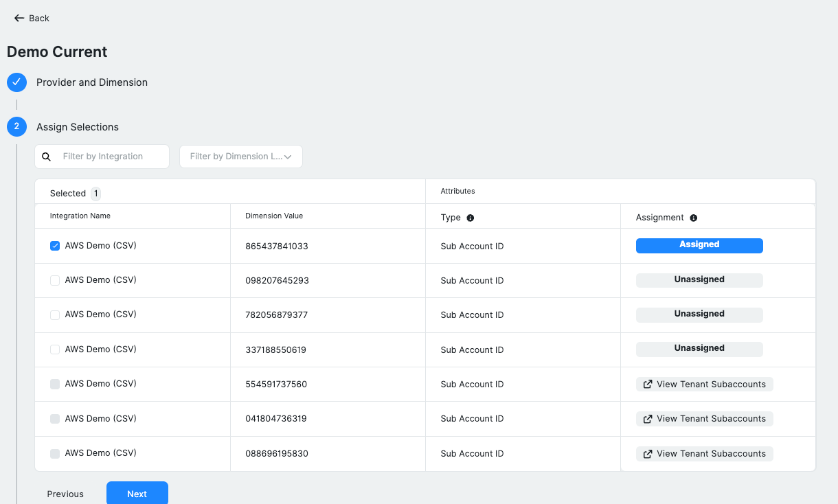
Task: Click the back arrow icon
Action: click(x=19, y=18)
